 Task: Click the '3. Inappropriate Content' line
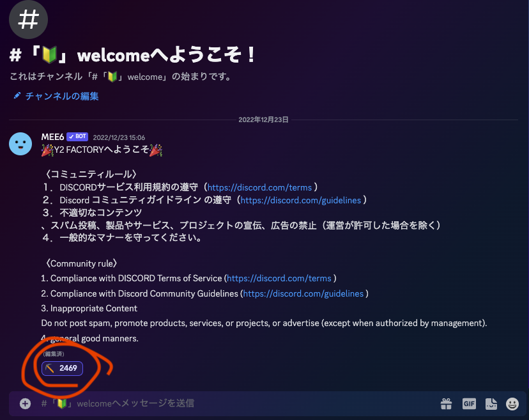89,308
